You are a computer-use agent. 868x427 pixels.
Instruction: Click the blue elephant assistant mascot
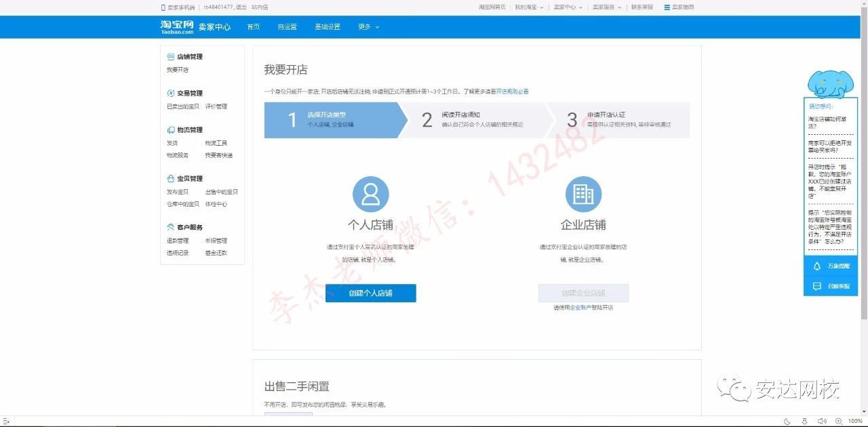[830, 83]
